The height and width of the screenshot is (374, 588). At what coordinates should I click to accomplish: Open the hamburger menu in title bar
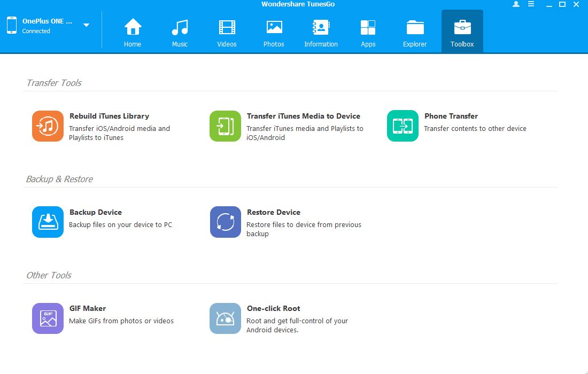(531, 4)
